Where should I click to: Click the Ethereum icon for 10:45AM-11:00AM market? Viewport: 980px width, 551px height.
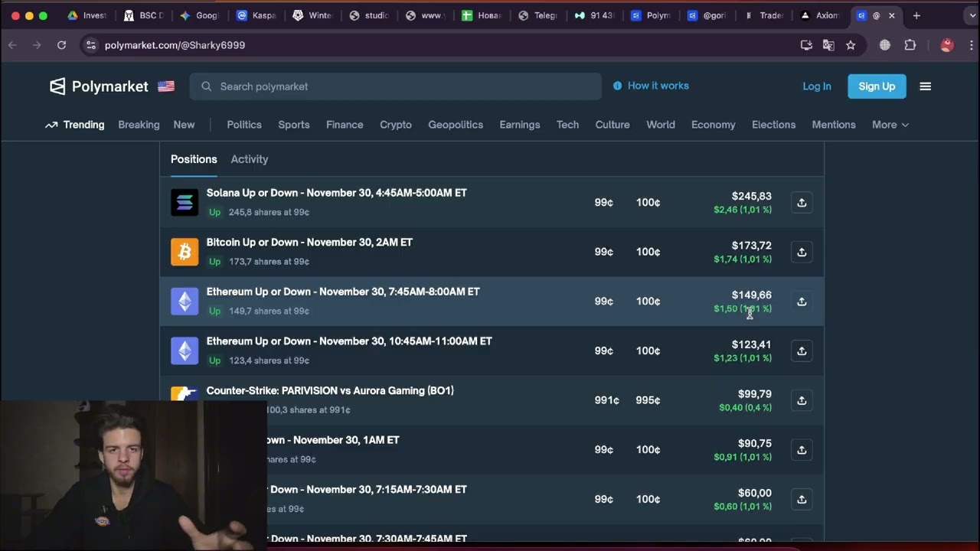(x=185, y=350)
